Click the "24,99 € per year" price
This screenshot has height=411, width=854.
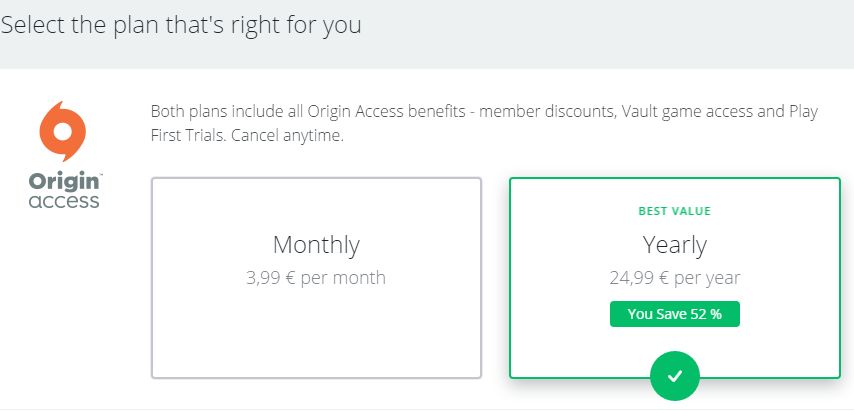pos(674,277)
